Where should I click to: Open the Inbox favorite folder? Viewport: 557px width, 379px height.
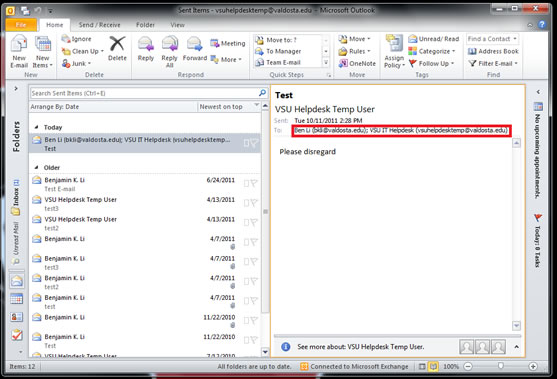16,196
